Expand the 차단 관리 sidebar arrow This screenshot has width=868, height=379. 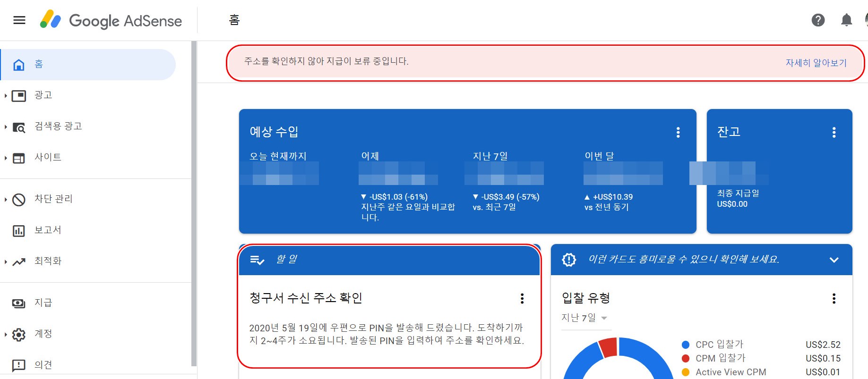pos(6,200)
